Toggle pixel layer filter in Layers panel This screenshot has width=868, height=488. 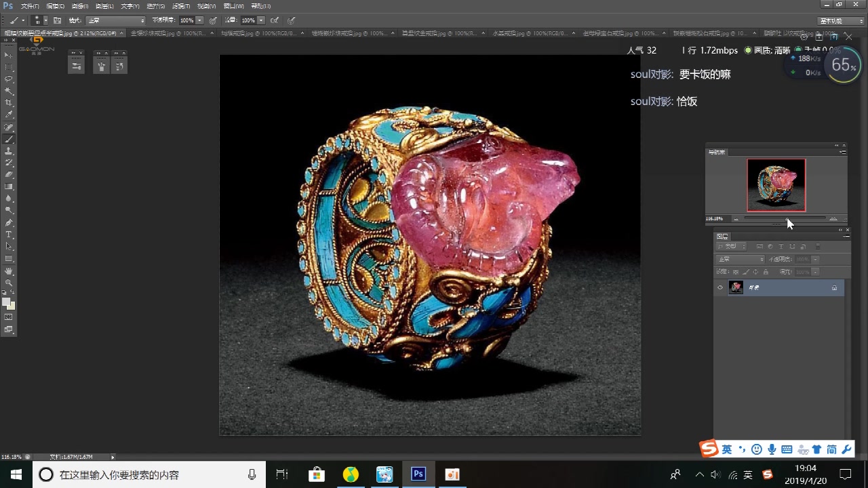759,247
